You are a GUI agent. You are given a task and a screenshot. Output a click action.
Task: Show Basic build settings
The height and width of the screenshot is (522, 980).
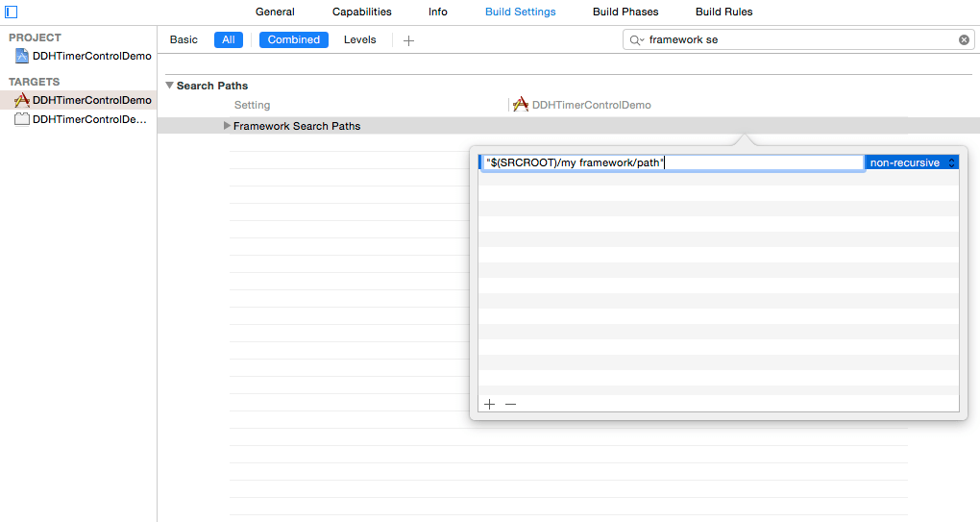tap(184, 40)
